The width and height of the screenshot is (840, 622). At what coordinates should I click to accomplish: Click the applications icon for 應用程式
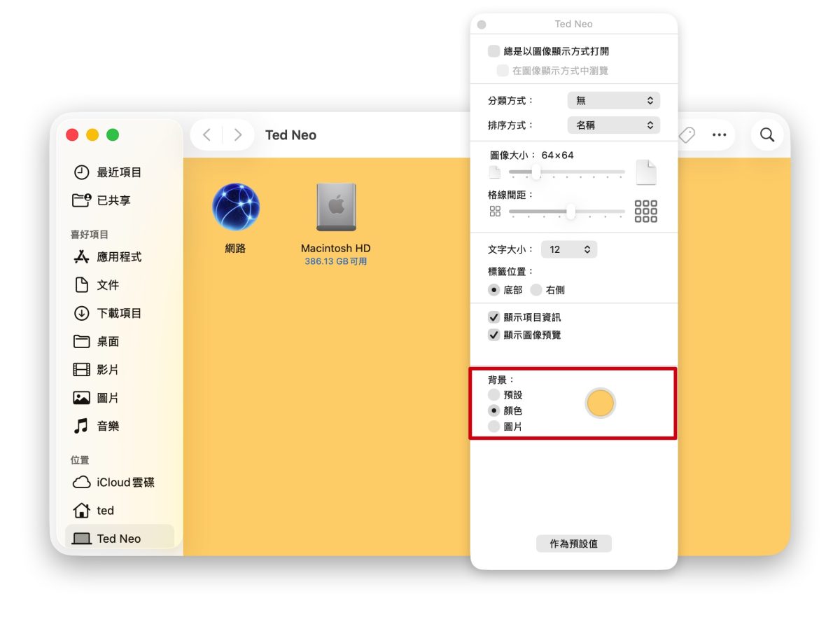(82, 257)
